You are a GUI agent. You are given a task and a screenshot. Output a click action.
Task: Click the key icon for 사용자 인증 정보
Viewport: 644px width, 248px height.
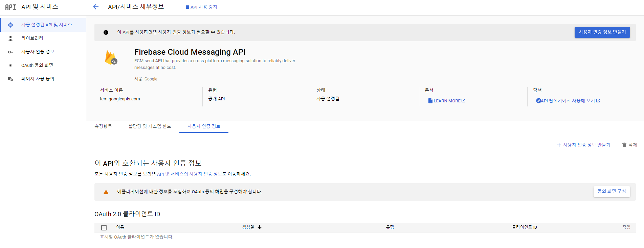[10, 52]
